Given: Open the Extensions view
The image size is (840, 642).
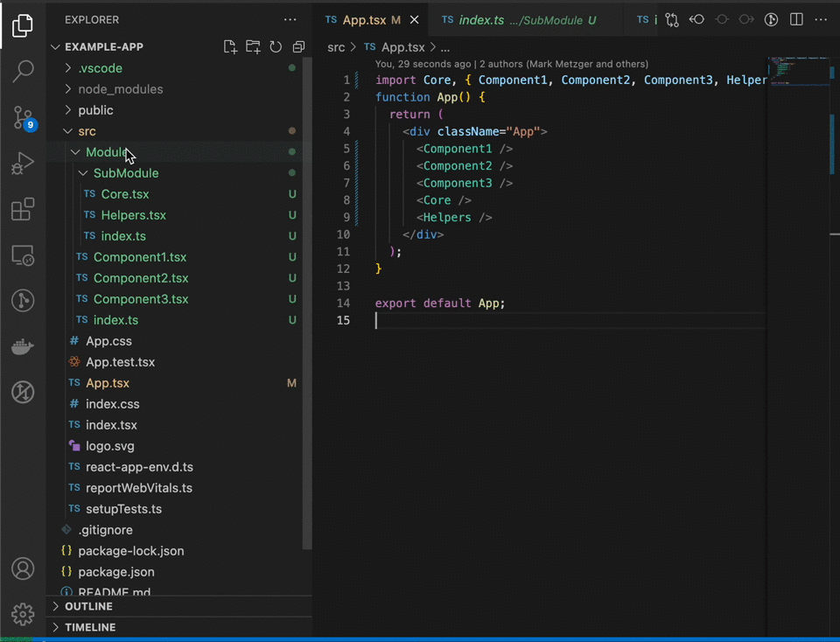Looking at the screenshot, I should pos(23,209).
